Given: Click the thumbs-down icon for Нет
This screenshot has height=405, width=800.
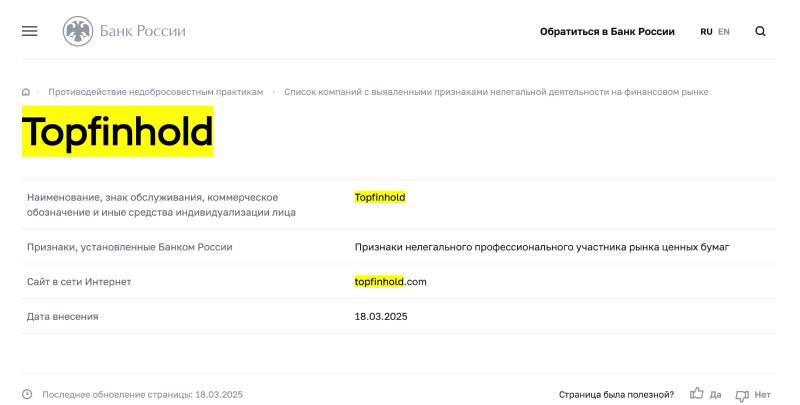Looking at the screenshot, I should [742, 395].
